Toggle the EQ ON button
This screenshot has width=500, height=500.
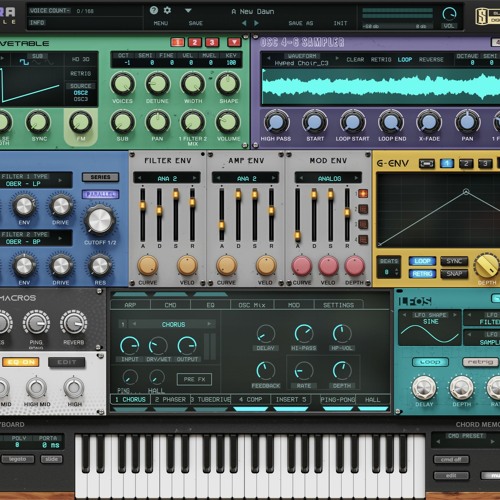pos(21,362)
